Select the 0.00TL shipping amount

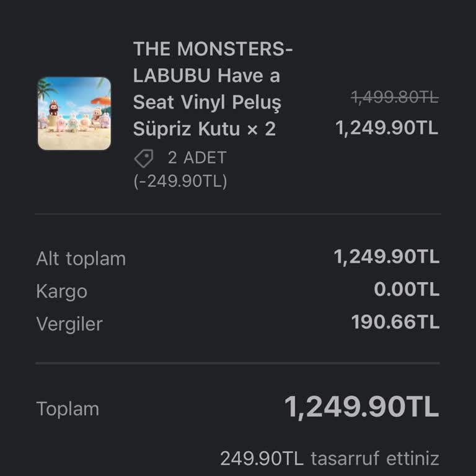point(407,289)
